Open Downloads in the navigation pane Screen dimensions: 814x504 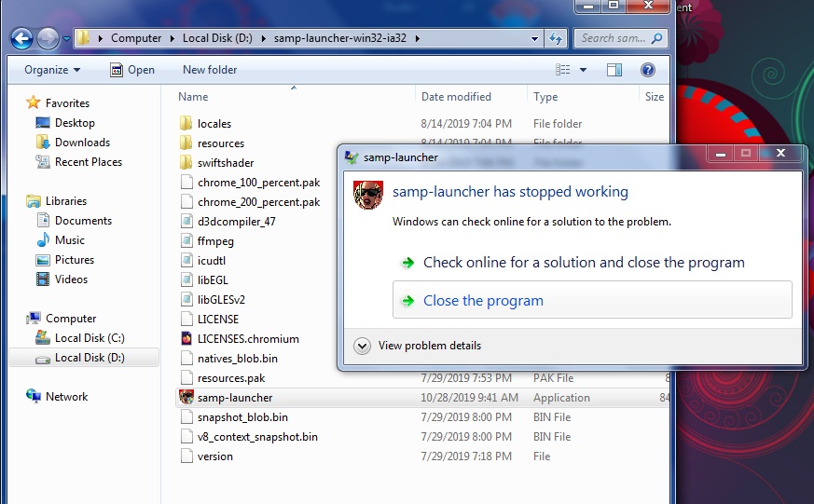coord(82,143)
